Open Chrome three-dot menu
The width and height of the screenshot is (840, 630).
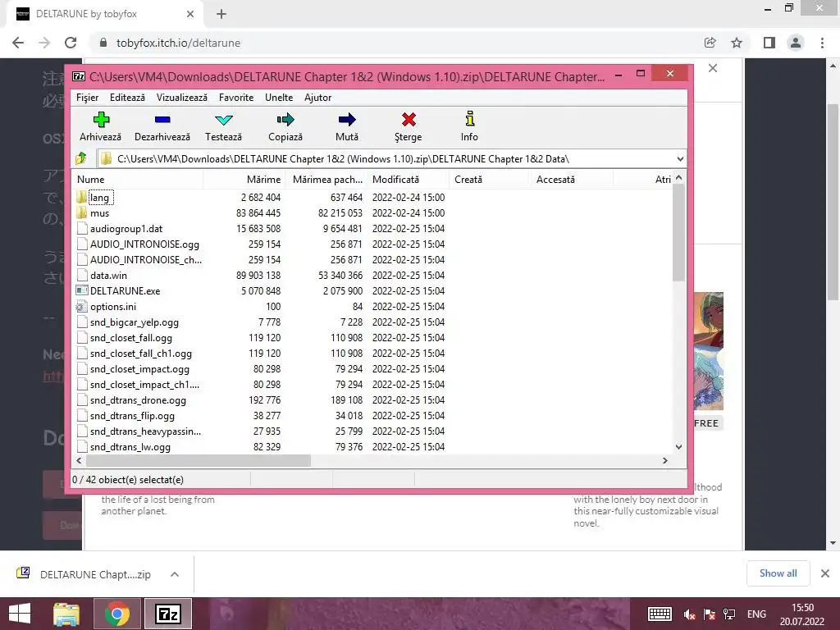point(822,43)
